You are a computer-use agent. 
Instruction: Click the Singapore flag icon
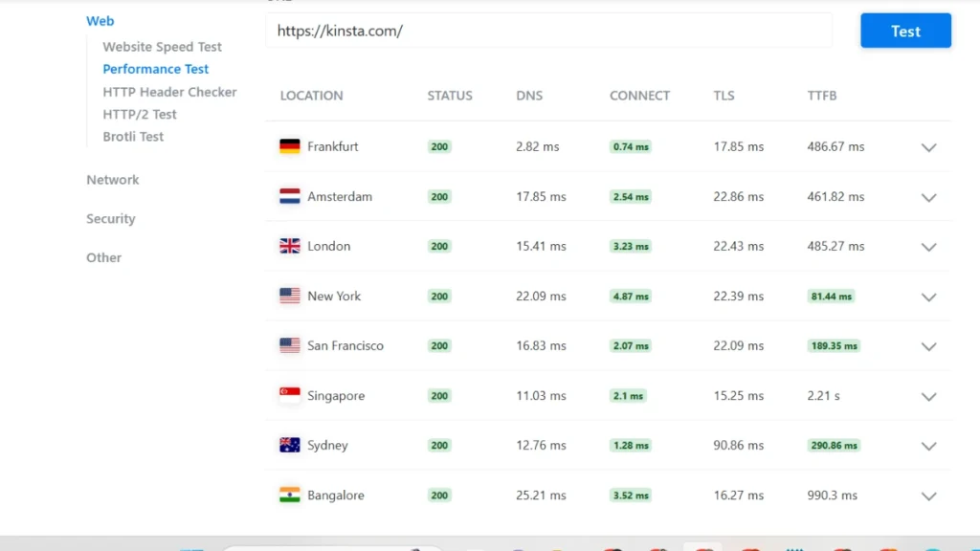coord(289,395)
